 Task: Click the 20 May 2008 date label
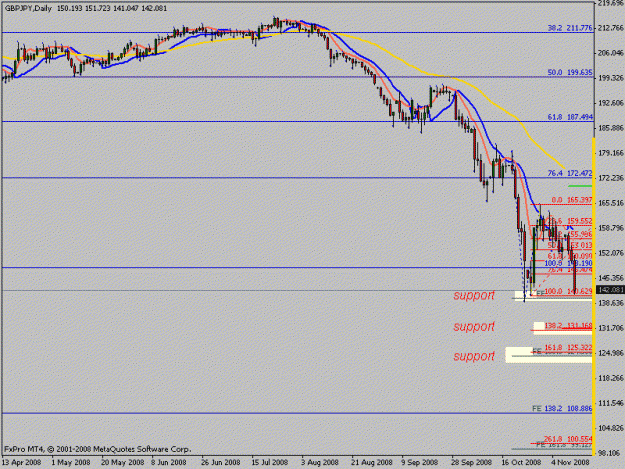coord(122,463)
